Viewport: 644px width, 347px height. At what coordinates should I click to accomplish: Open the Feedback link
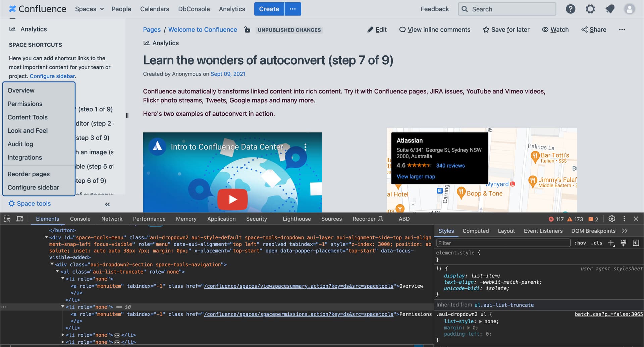click(x=435, y=9)
